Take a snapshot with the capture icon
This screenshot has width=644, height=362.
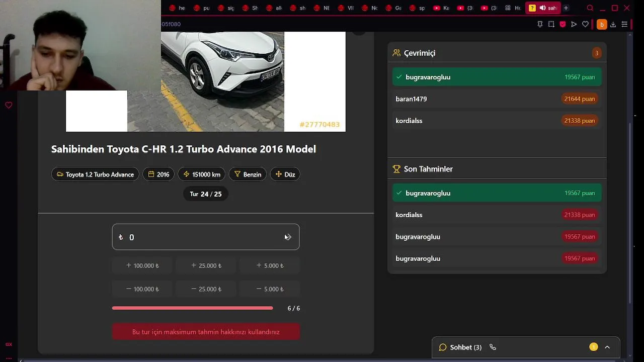pos(551,24)
